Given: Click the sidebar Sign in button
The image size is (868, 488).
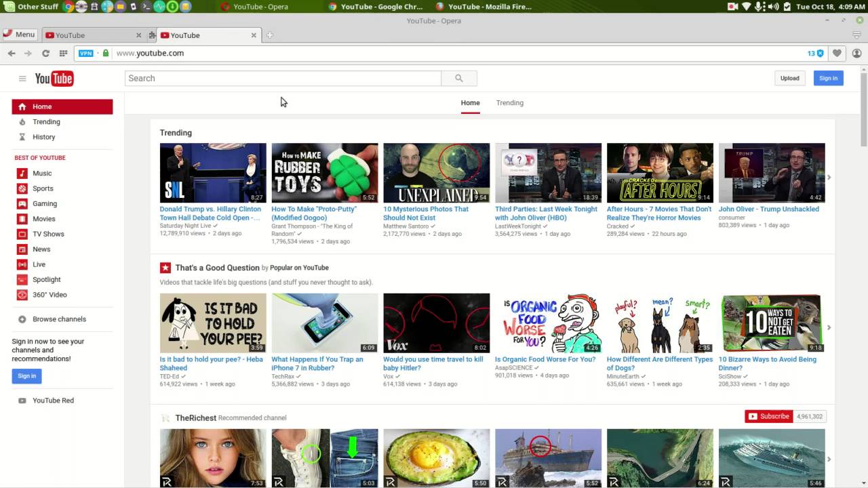Looking at the screenshot, I should click(26, 376).
